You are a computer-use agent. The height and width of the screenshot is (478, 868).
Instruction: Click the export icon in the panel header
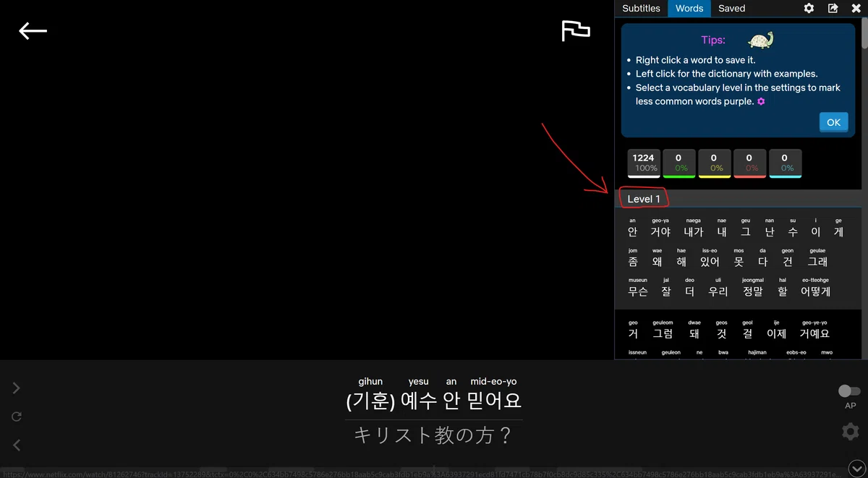[x=833, y=8]
